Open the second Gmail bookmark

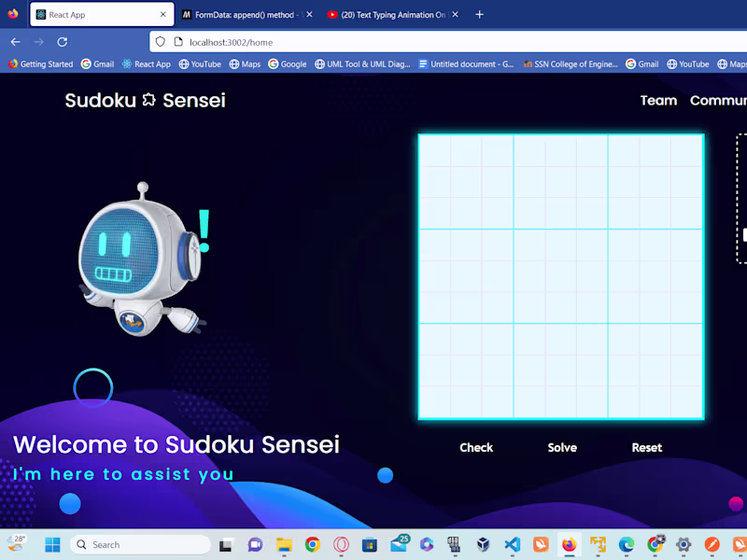click(x=642, y=63)
